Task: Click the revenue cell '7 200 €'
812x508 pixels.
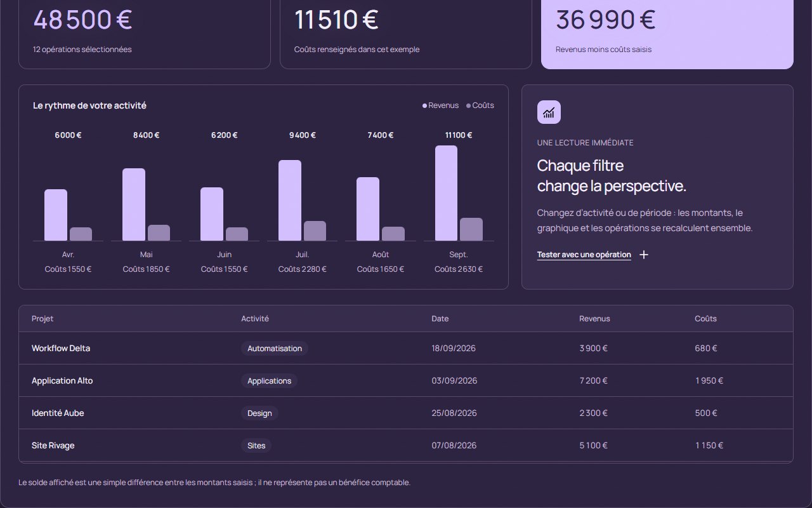Action: (x=594, y=380)
